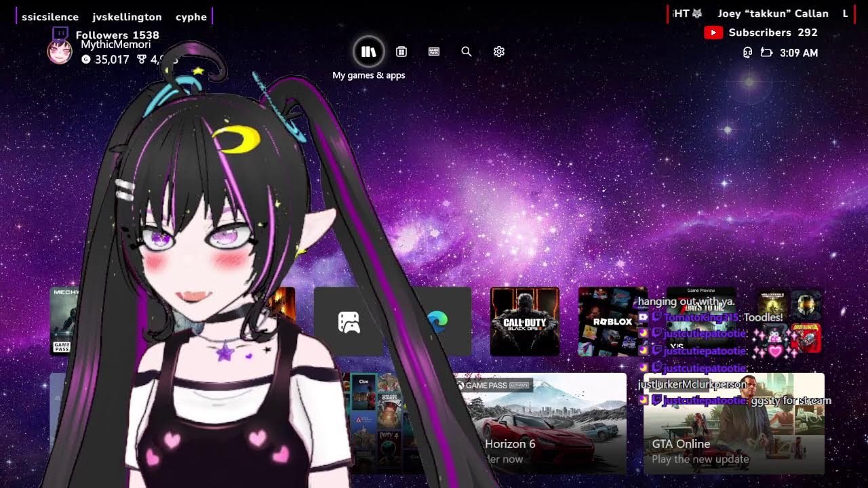Open the Roblox game tile

pyautogui.click(x=612, y=321)
